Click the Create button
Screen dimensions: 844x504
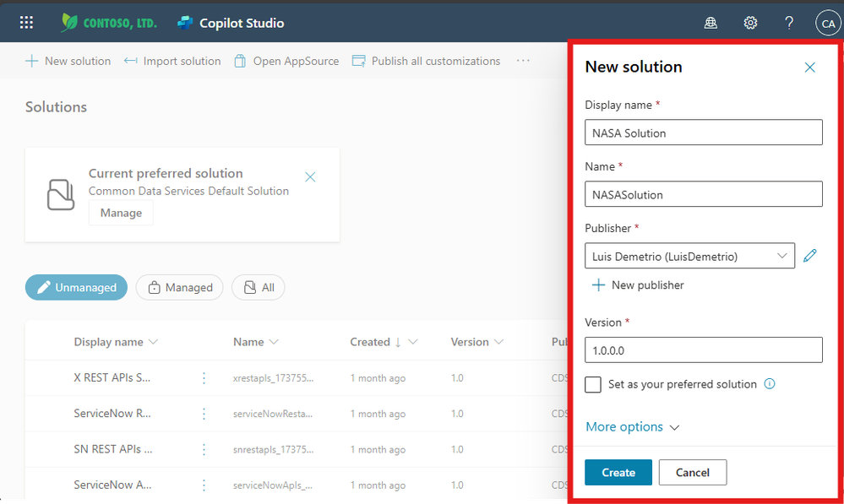618,472
